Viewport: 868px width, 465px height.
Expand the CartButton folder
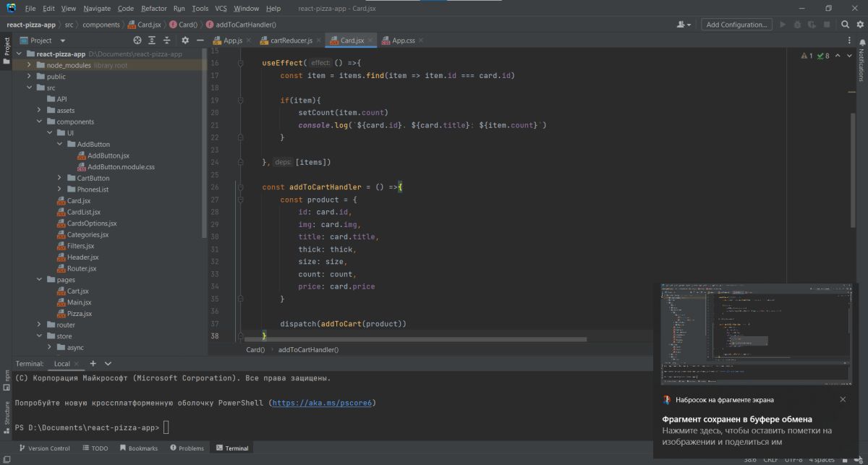pyautogui.click(x=60, y=178)
